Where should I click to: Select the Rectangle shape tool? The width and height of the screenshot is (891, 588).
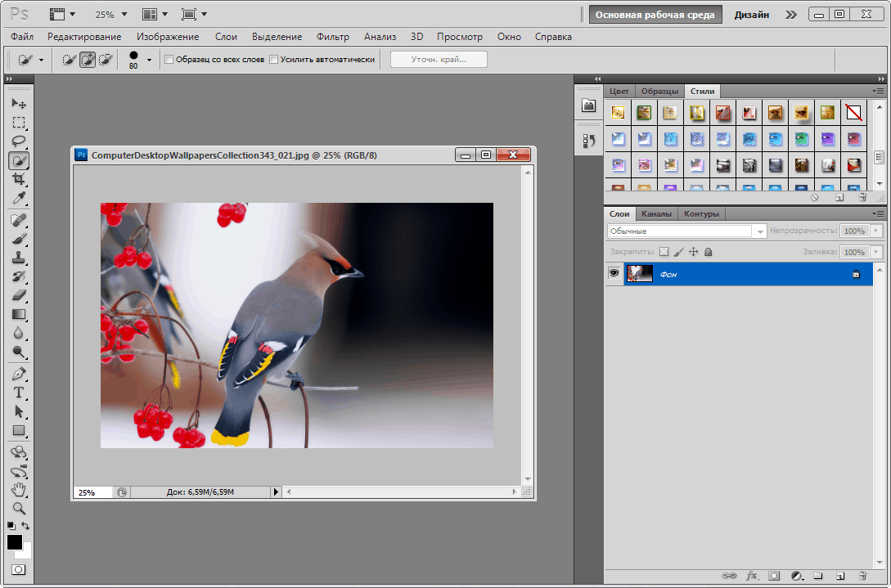coord(19,431)
